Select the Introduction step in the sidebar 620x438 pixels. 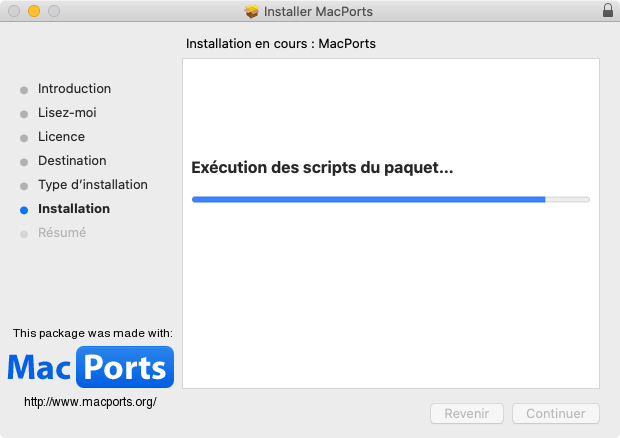click(74, 89)
